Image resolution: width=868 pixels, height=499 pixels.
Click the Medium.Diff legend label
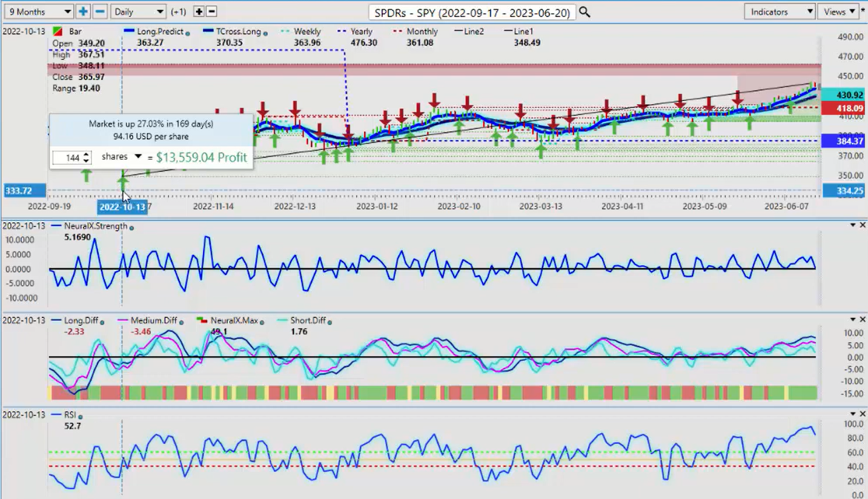(154, 320)
